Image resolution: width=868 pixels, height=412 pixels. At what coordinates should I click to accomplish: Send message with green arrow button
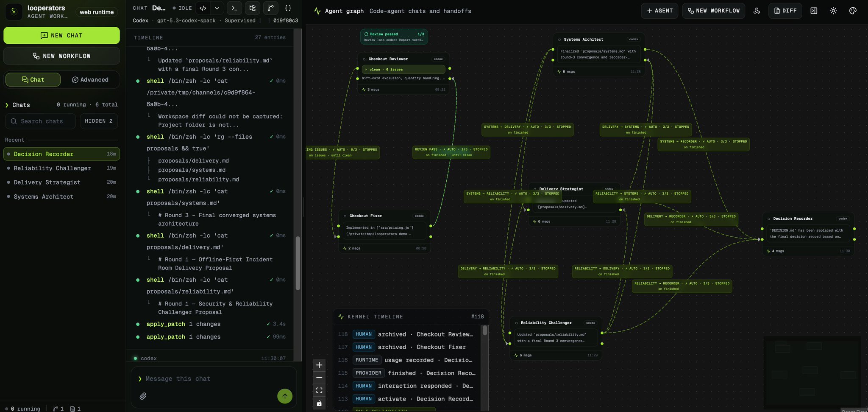pos(285,396)
